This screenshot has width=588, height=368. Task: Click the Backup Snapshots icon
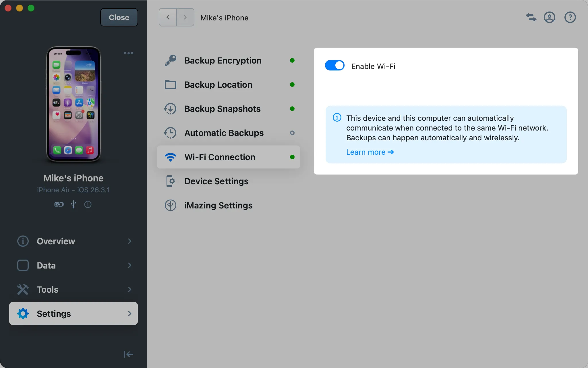click(x=171, y=109)
